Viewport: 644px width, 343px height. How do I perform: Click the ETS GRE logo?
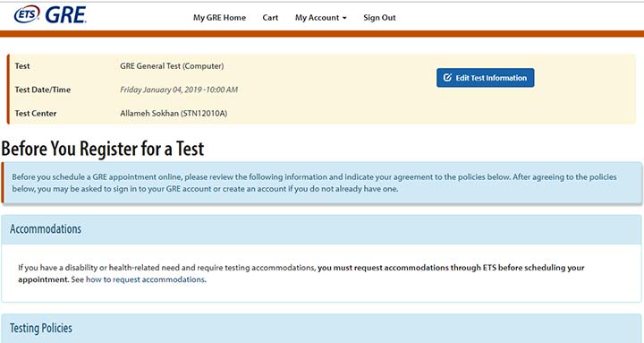[50, 15]
